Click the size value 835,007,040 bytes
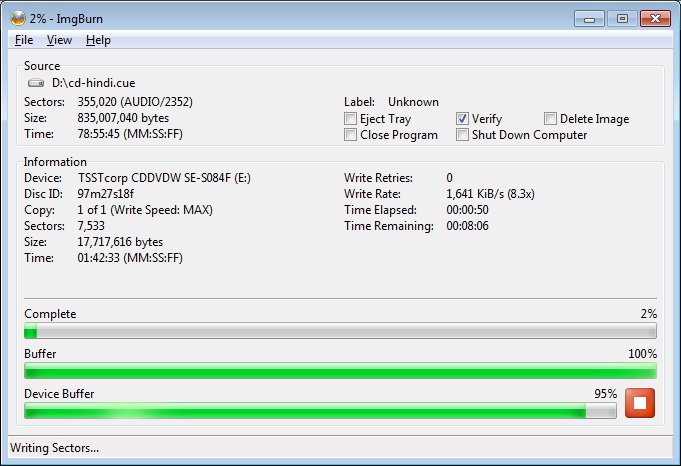This screenshot has width=681, height=466. (123, 118)
